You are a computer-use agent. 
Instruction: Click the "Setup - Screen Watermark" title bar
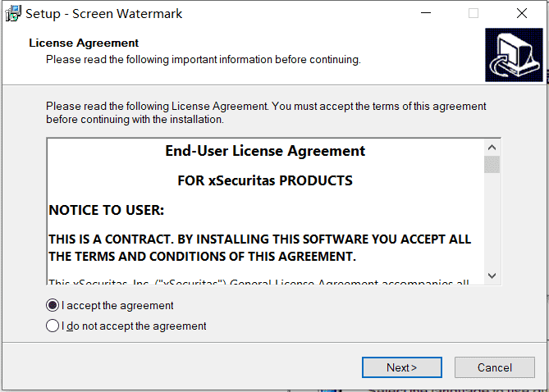tap(104, 14)
